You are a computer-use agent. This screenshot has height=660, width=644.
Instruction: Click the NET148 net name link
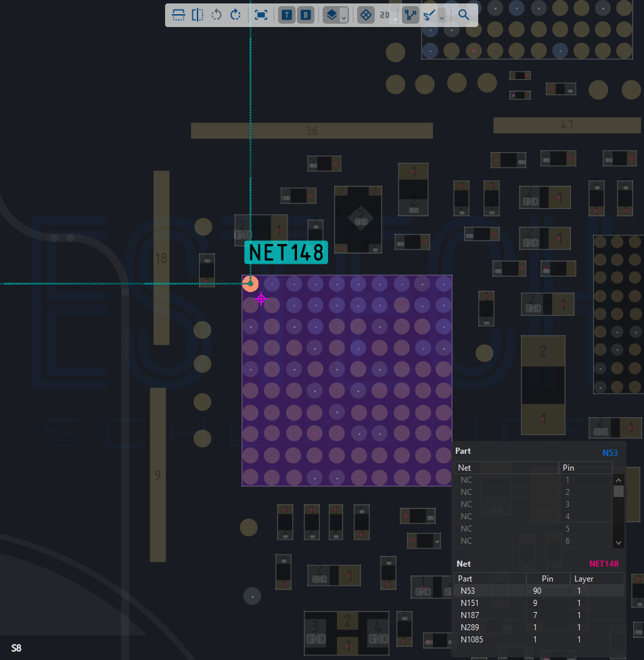[603, 563]
